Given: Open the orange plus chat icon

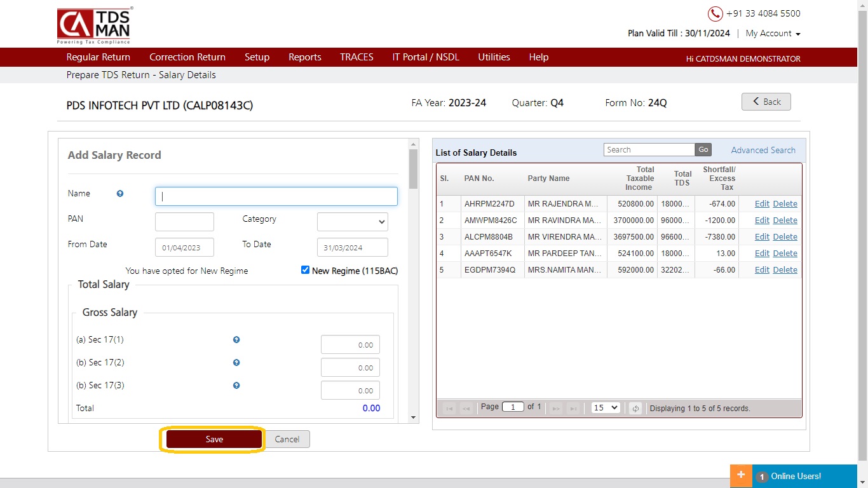Looking at the screenshot, I should [x=741, y=475].
